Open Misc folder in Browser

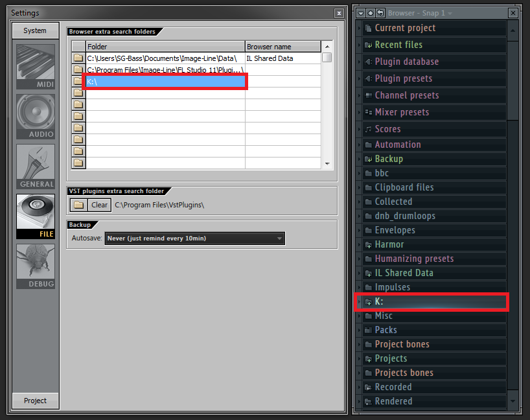pyautogui.click(x=434, y=316)
